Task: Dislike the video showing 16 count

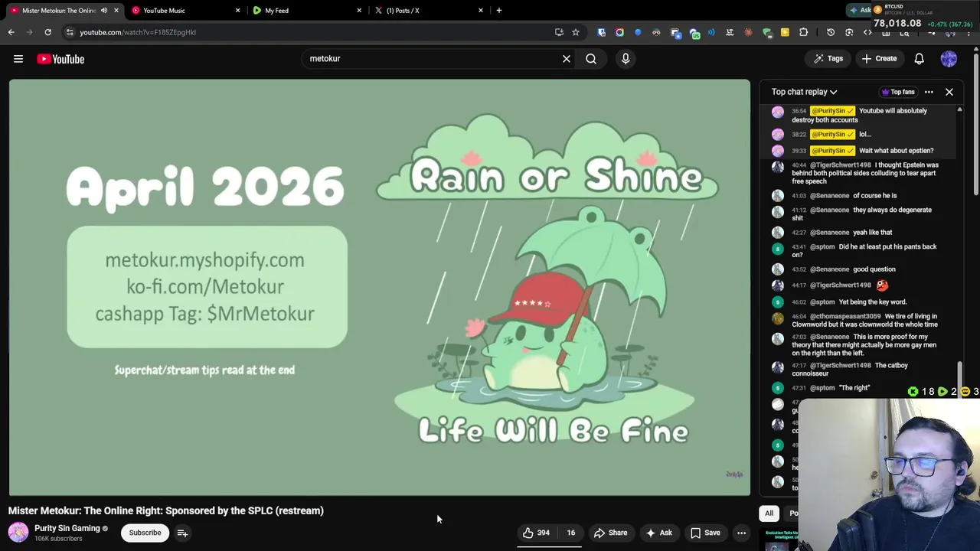Action: coord(570,533)
